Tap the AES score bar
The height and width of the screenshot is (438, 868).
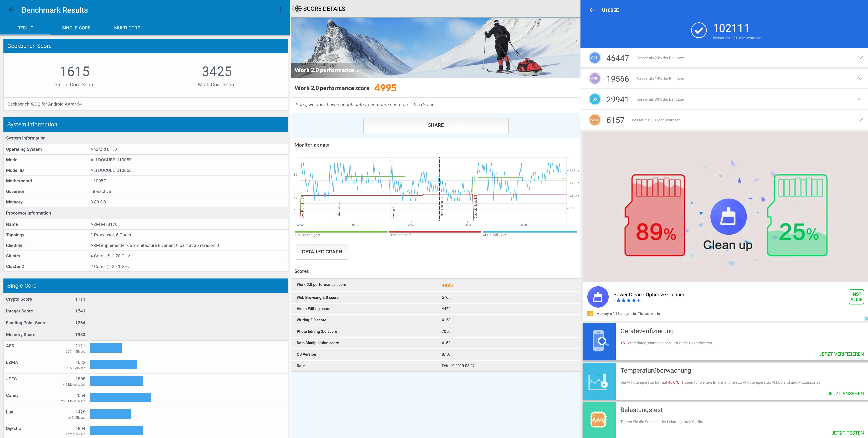(x=106, y=348)
